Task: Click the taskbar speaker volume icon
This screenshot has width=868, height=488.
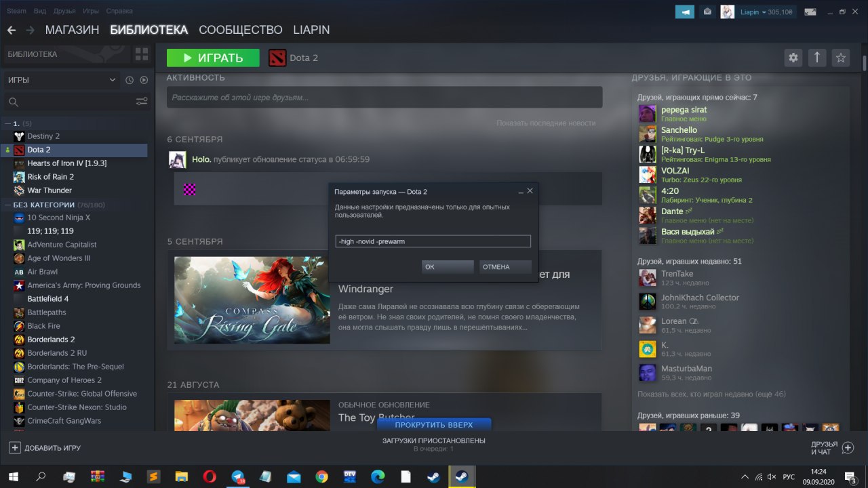Action: pos(771,476)
